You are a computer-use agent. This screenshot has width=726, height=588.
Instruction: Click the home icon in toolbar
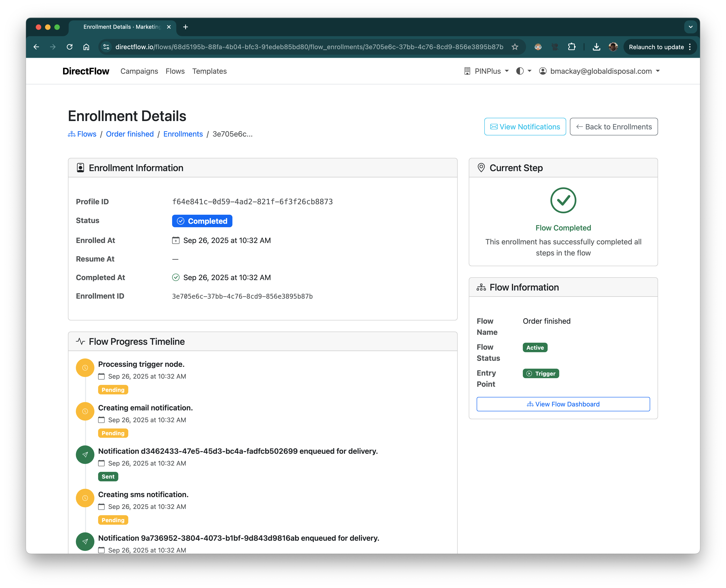pos(86,47)
